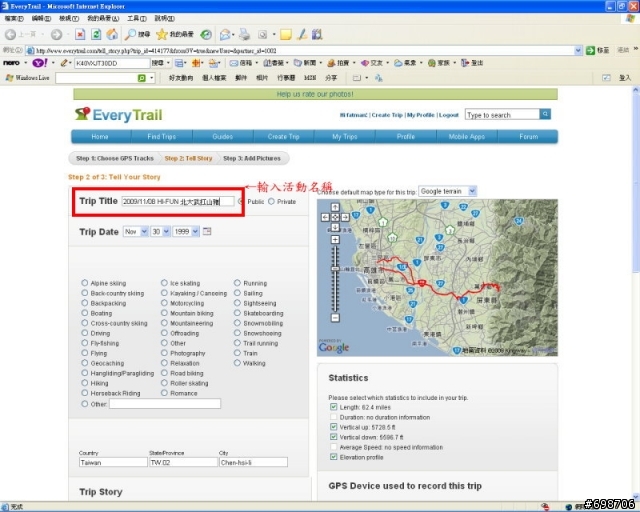Expand Yahoo! logo dropdown arrow
This screenshot has height=512, width=640.
coord(53,63)
